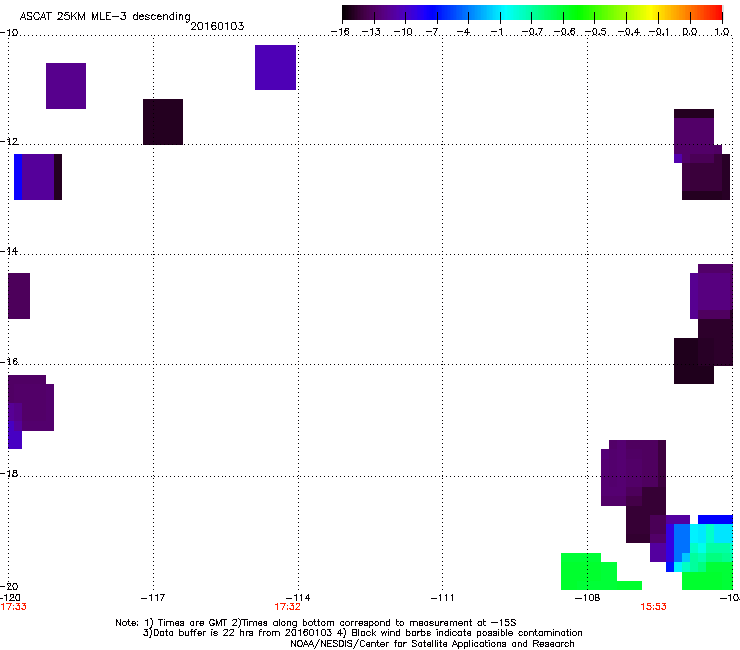The width and height of the screenshot is (740, 650).
Task: Click the latitude label -12
Action: tap(9, 142)
